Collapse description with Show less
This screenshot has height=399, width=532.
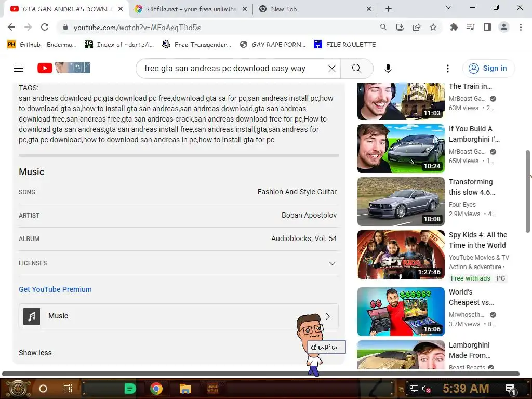(x=35, y=353)
